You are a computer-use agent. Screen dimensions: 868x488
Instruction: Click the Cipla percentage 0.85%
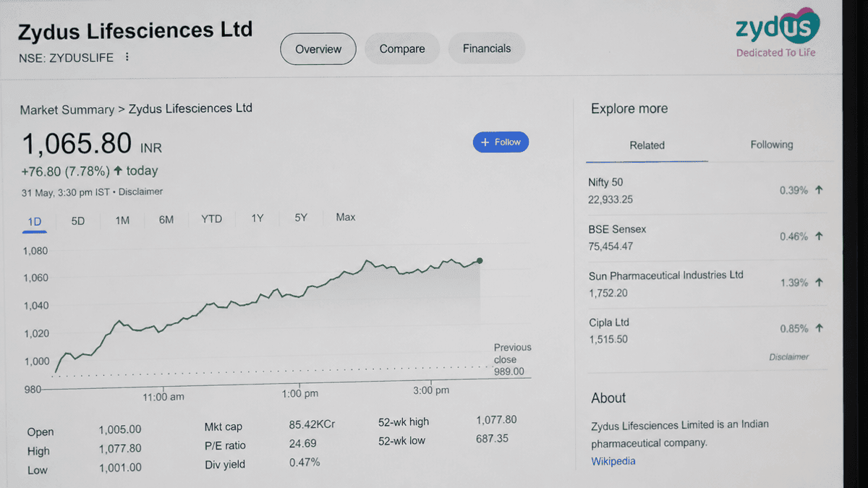(x=793, y=328)
